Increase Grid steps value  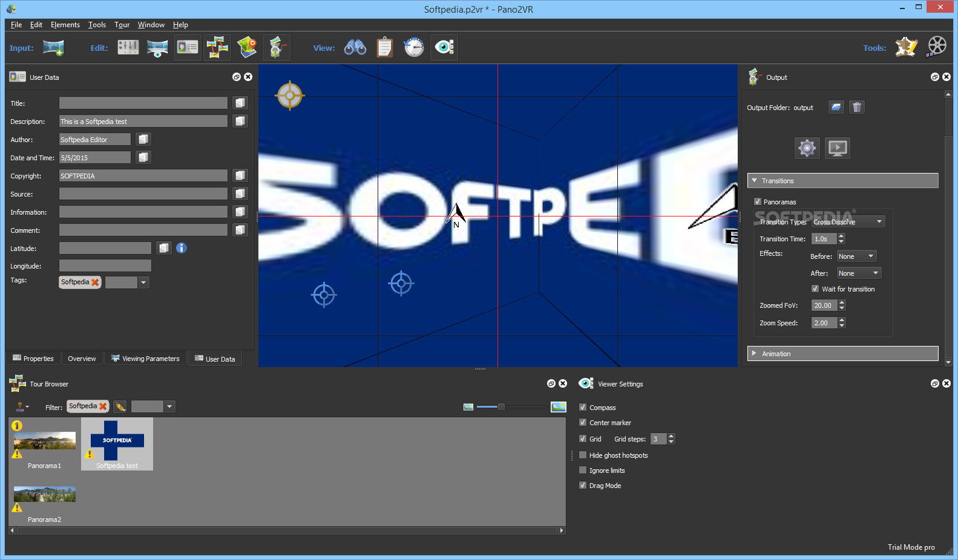tap(671, 436)
